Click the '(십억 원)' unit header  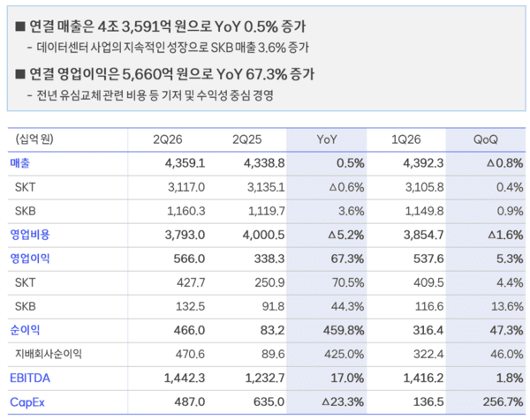[x=34, y=139]
